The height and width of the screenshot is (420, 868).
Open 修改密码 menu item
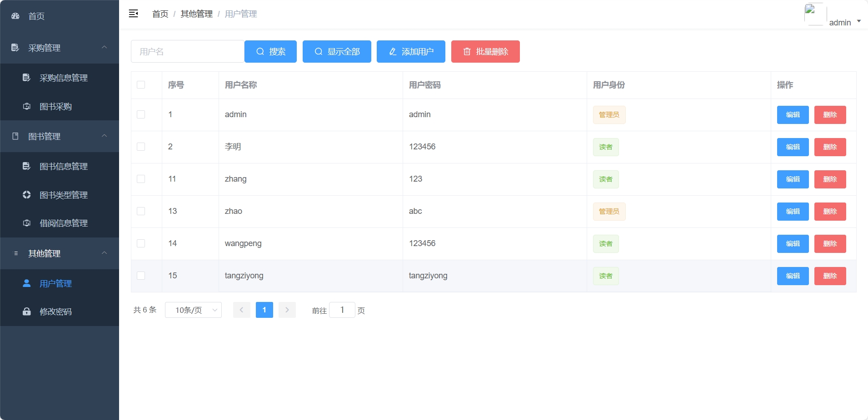(x=60, y=311)
